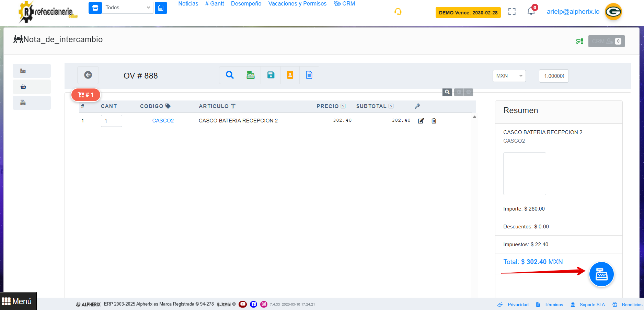644x310 pixels.
Task: Click the CASCO2 code link
Action: [x=163, y=121]
